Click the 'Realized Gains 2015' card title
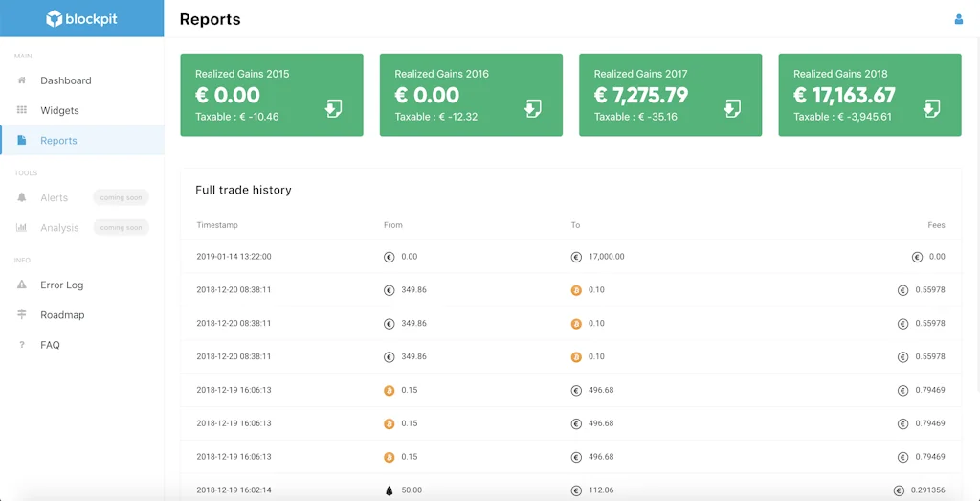Image resolution: width=980 pixels, height=501 pixels. click(x=242, y=74)
